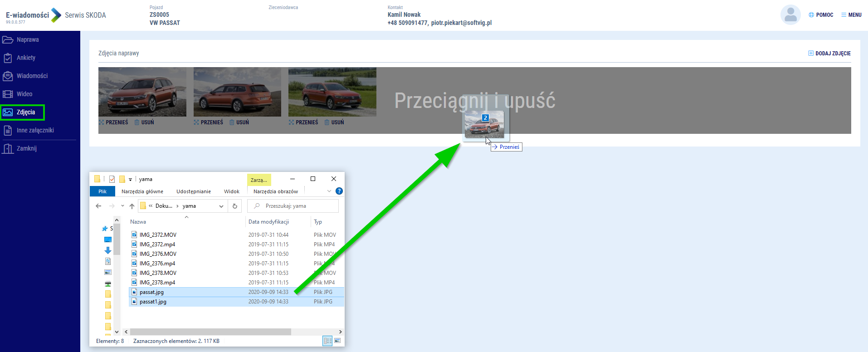Click the Zamknij door icon
The width and height of the screenshot is (868, 352).
(x=8, y=149)
